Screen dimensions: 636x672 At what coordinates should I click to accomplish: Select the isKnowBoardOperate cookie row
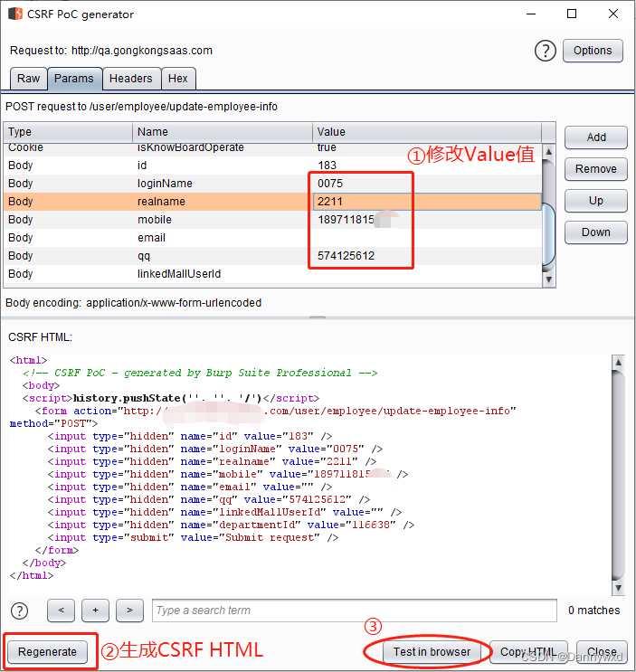click(272, 148)
